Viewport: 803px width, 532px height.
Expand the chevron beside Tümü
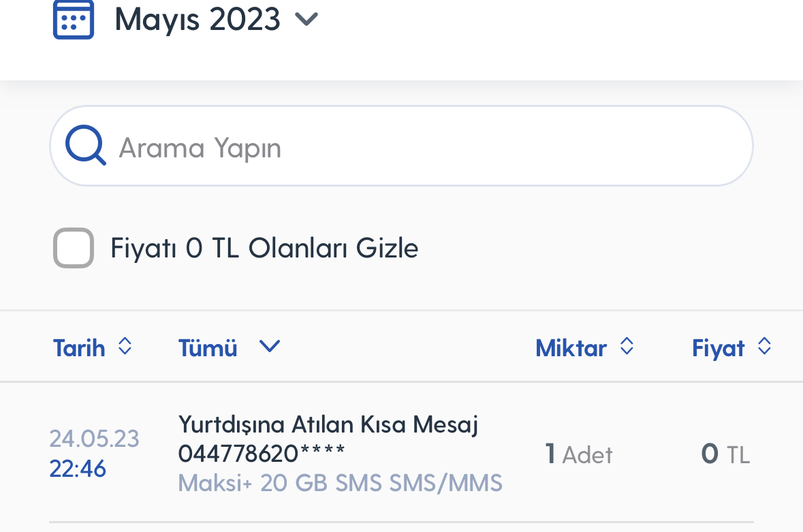point(270,347)
